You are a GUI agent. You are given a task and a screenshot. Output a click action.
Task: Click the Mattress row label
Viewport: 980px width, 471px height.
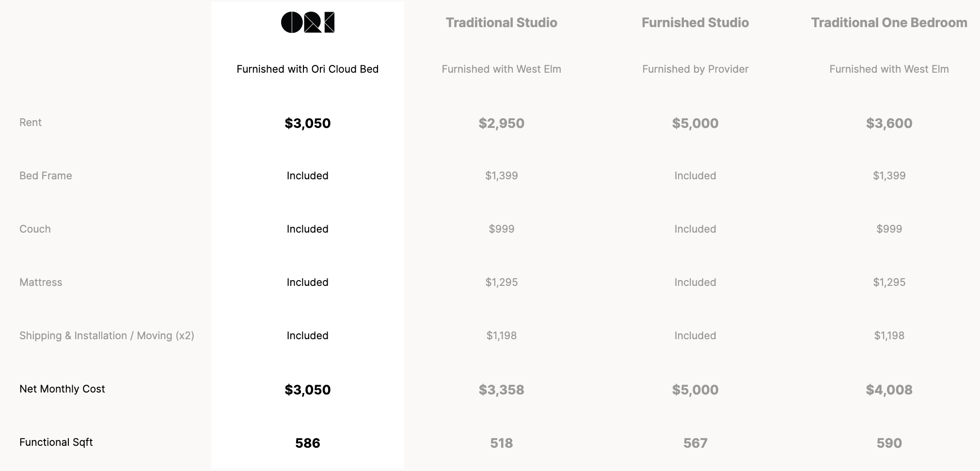pos(41,283)
